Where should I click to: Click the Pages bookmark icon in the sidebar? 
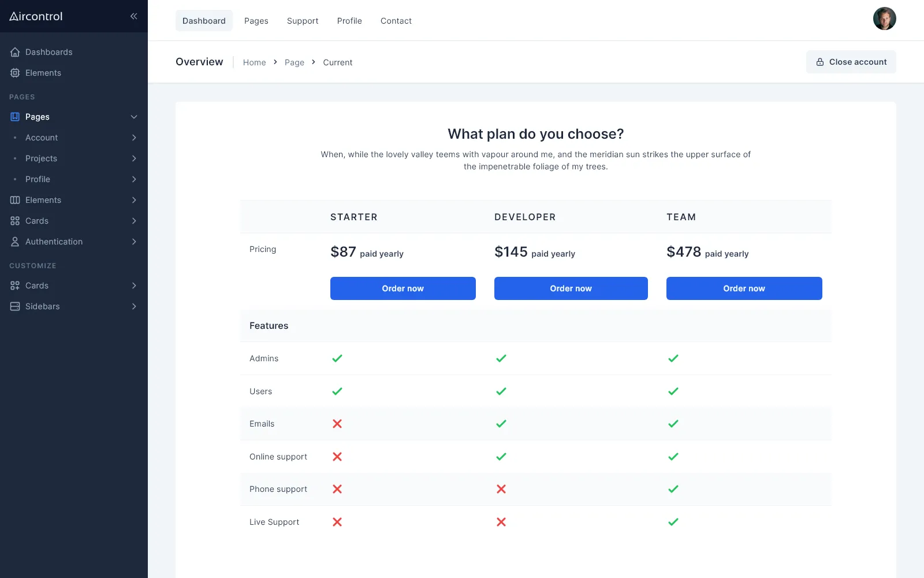pos(15,117)
